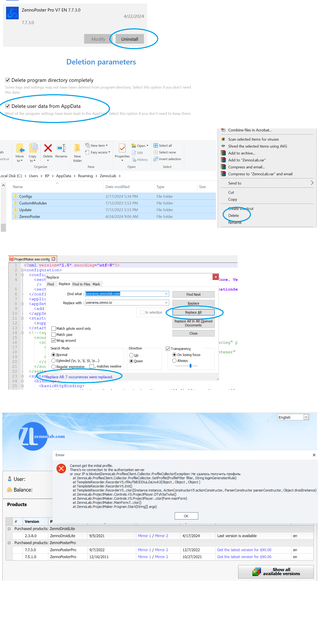Viewport: 324px width, 644px height.
Task: Switch to the Find in Files tab
Action: click(81, 284)
